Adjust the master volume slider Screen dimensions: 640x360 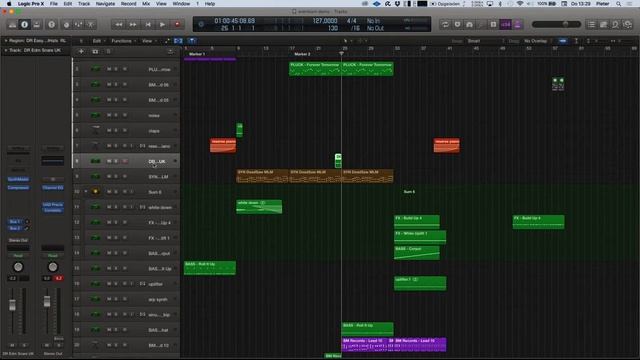556,24
